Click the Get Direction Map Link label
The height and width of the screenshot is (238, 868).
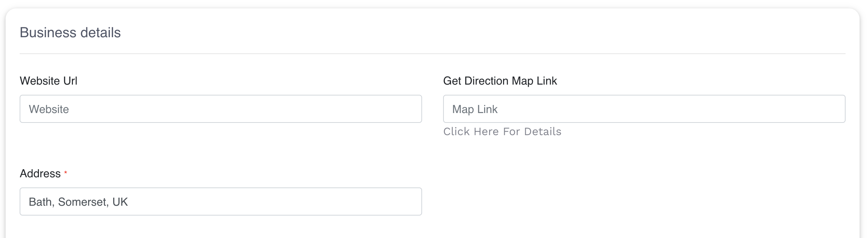pyautogui.click(x=500, y=81)
